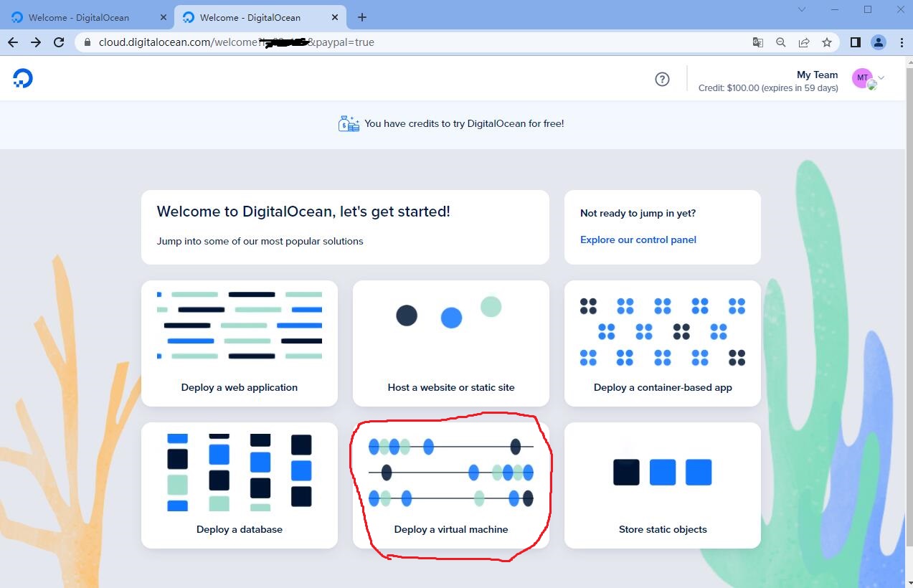Close the first Welcome - DigitalOcean tab
913x588 pixels.
point(163,17)
